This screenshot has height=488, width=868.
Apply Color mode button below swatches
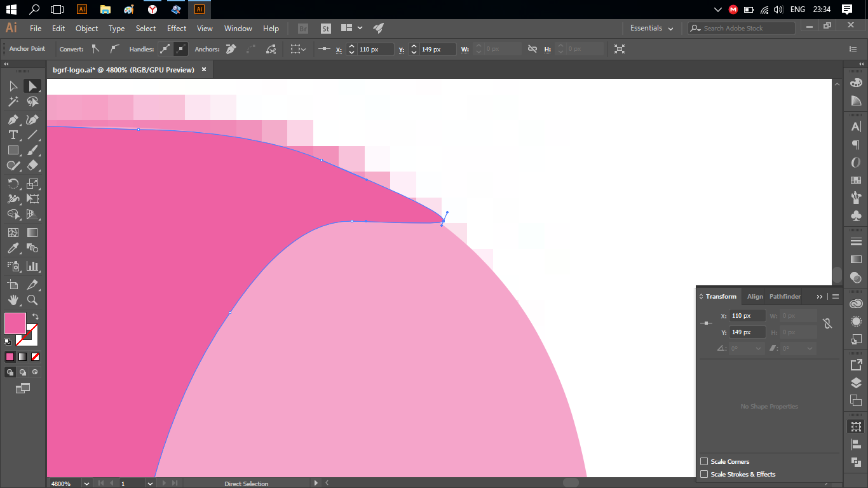(x=10, y=357)
